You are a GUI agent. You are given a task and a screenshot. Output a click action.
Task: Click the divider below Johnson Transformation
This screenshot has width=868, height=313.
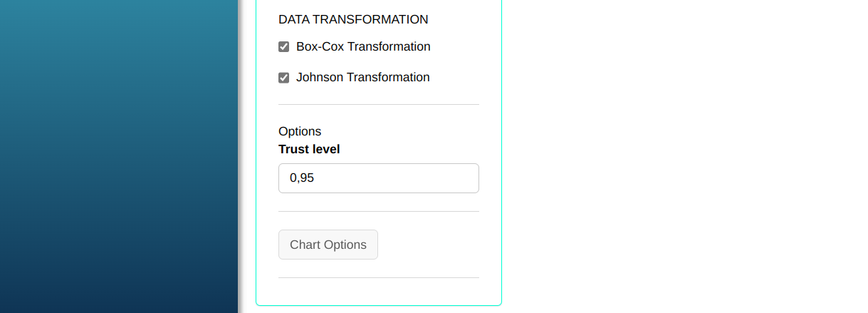pos(378,105)
